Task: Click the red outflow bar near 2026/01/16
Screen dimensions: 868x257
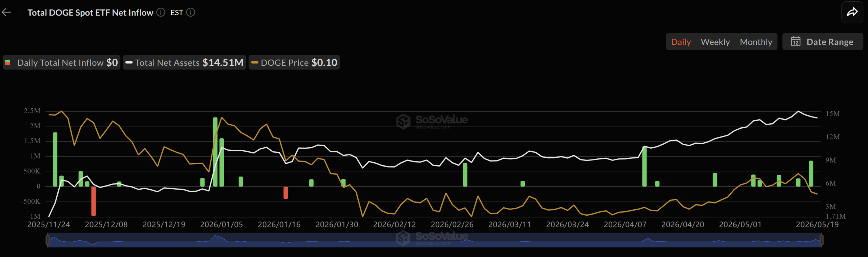Action: tap(286, 193)
